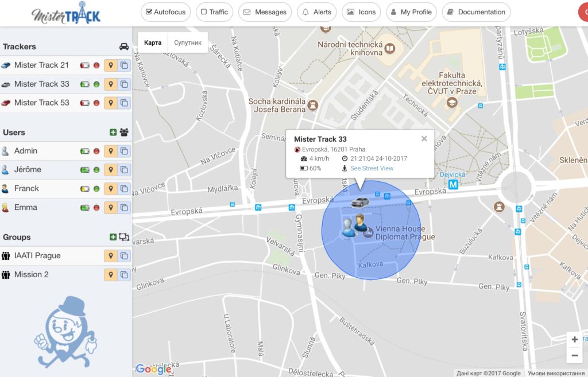
Task: Click the pin icon for Emma
Action: [111, 207]
